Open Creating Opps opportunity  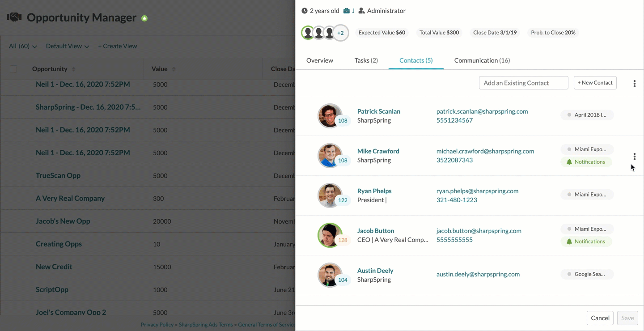point(59,244)
